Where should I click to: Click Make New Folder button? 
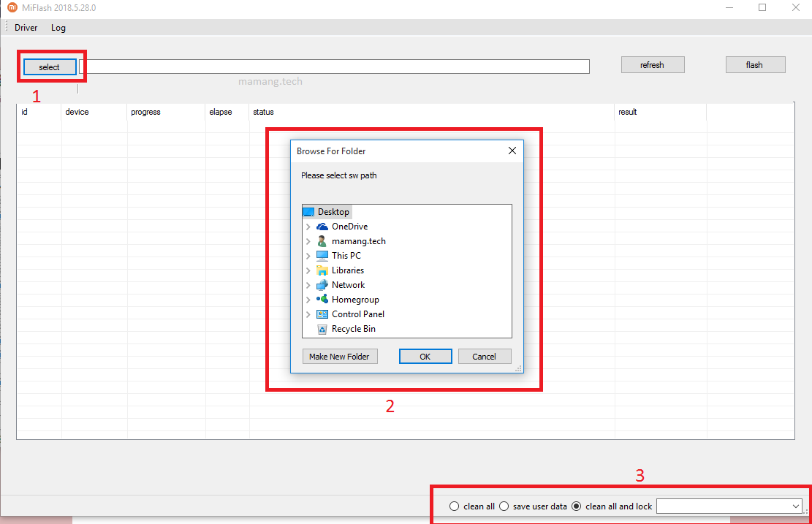click(340, 356)
